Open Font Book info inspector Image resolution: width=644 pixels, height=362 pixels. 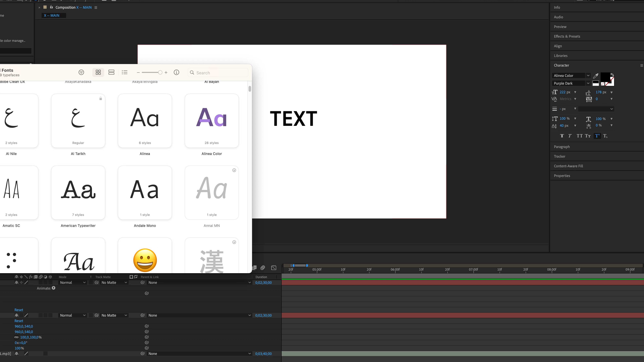coord(176,72)
